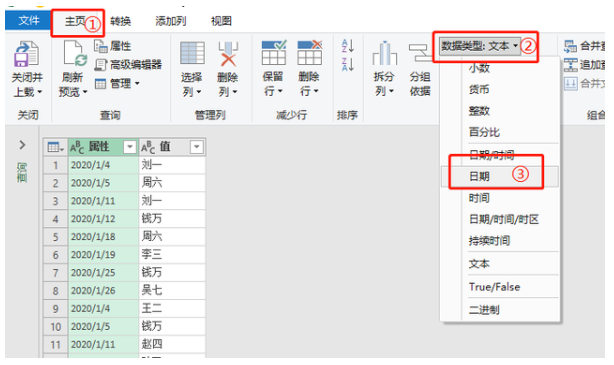Image resolution: width=614 pixels, height=365 pixels.
Task: Click cell 2020/1/25 in row 7
Action: (103, 273)
